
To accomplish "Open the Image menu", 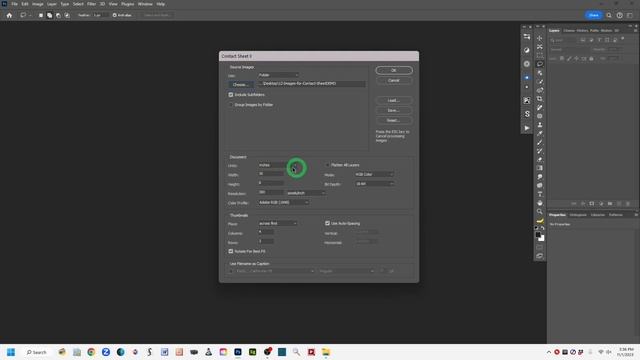I will coord(38,4).
